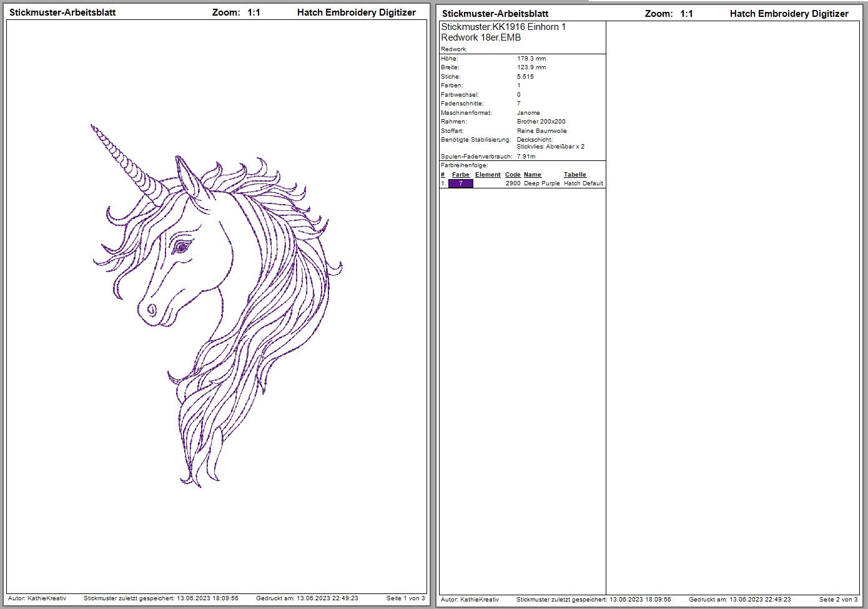
Task: Select the Farbe column header
Action: tap(460, 175)
